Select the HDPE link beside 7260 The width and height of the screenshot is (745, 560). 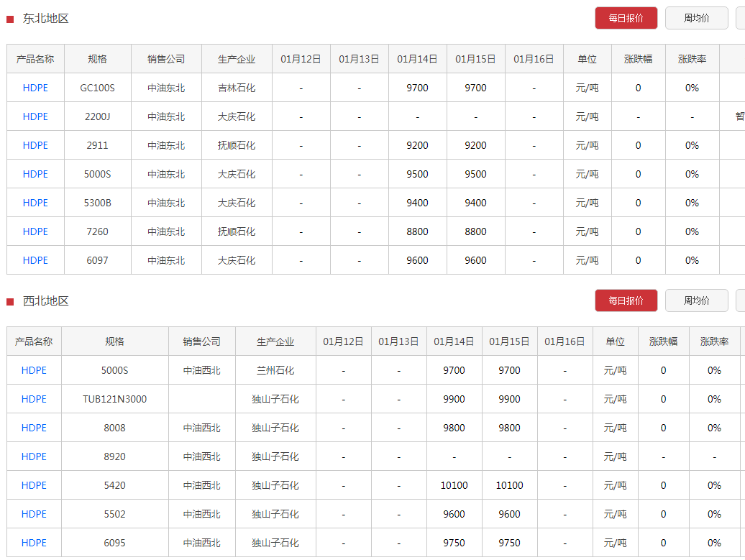35,231
